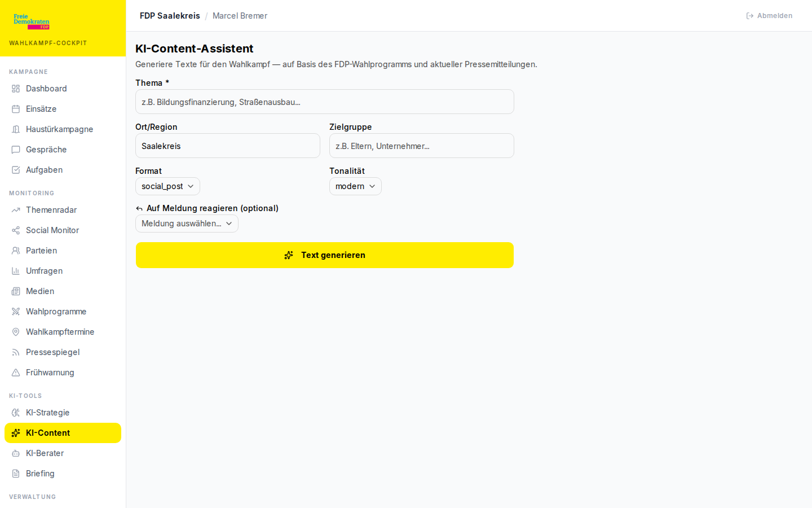Click the Social Monitor share icon
This screenshot has width=812, height=508.
[16, 230]
